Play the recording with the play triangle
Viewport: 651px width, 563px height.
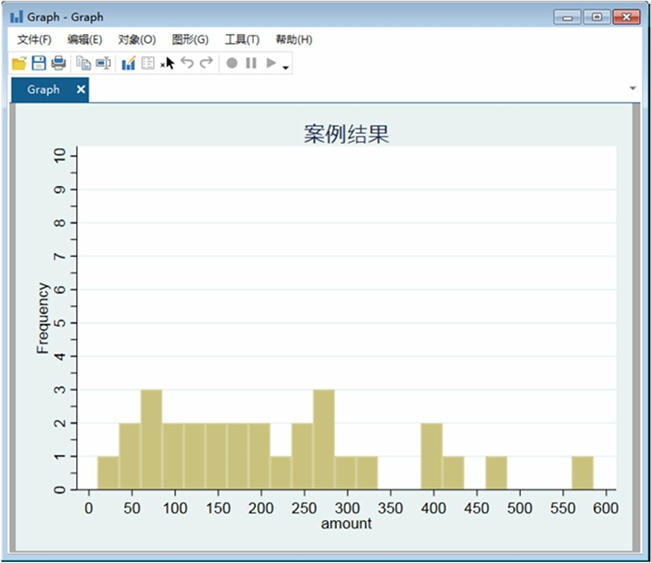pos(271,63)
